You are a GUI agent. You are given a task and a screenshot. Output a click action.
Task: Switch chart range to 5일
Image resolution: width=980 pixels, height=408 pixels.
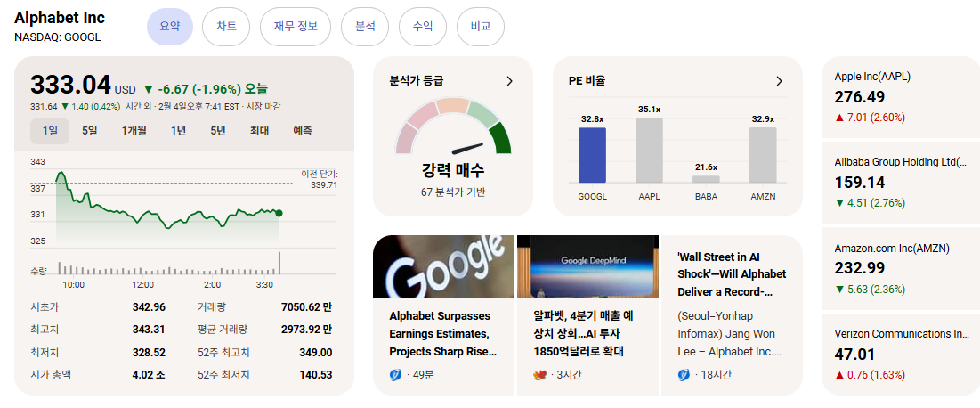(x=89, y=131)
